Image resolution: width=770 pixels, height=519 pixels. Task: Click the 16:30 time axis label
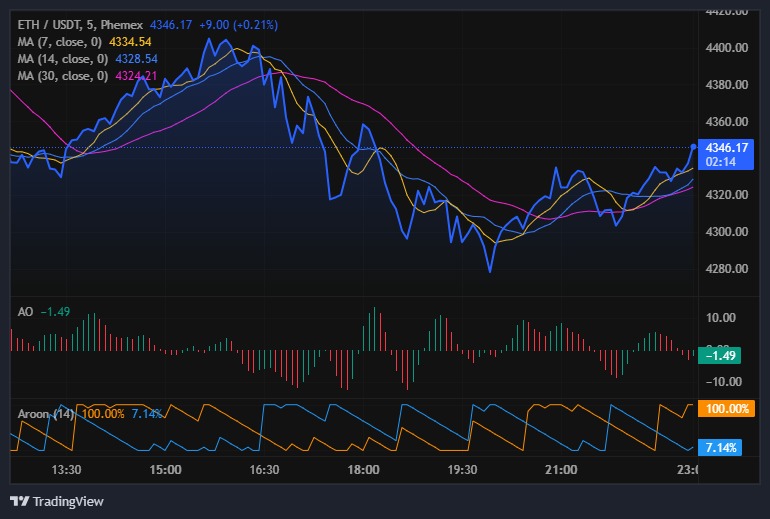click(264, 469)
